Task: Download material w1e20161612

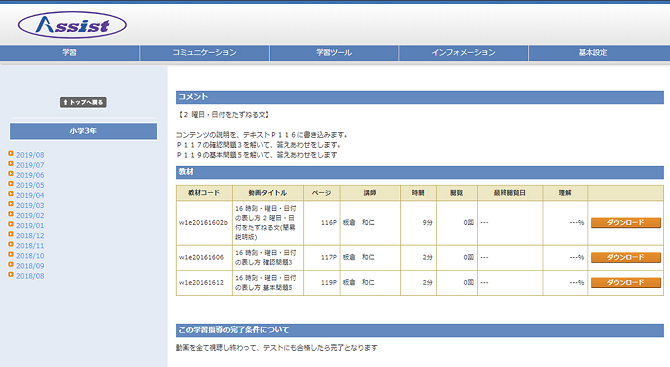Action: (x=626, y=282)
